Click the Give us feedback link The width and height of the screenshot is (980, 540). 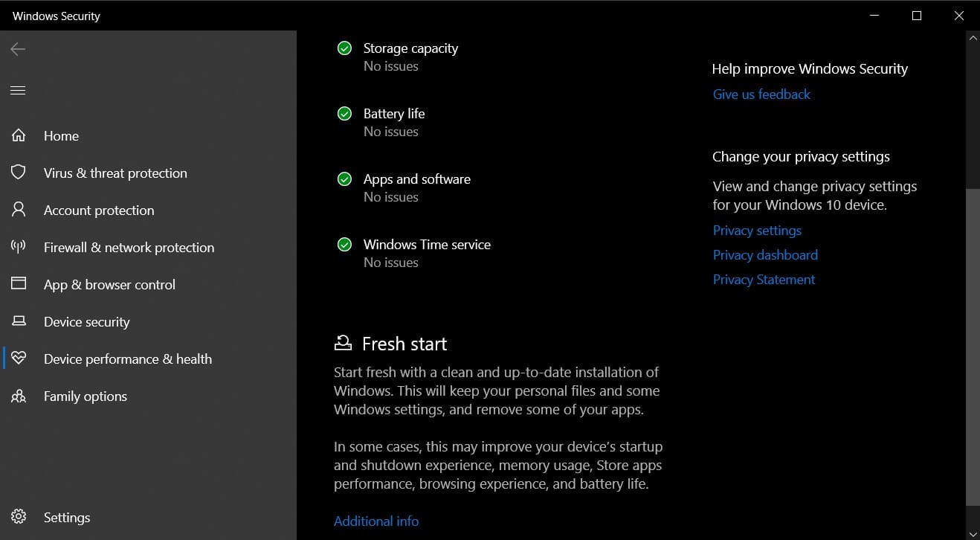(x=761, y=94)
